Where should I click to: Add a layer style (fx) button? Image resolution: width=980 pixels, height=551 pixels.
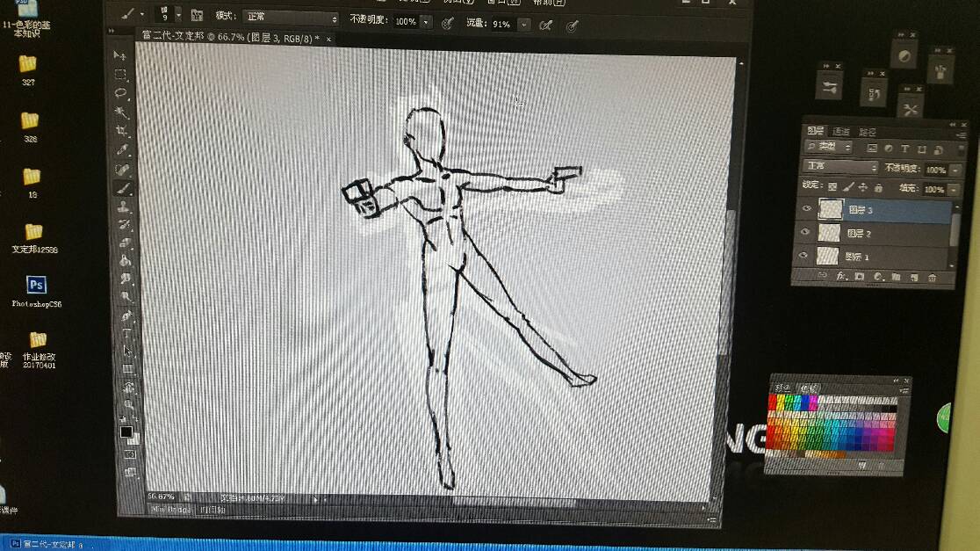[840, 277]
